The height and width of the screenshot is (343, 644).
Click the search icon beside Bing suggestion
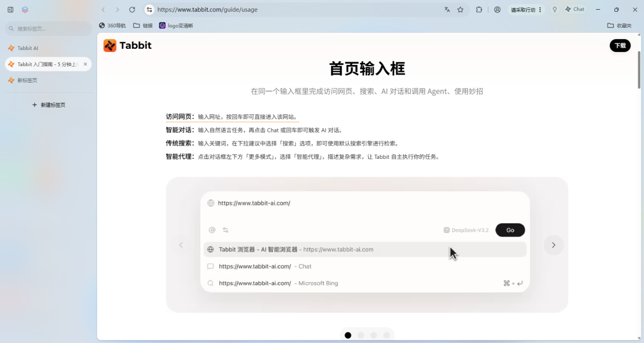[x=210, y=283]
